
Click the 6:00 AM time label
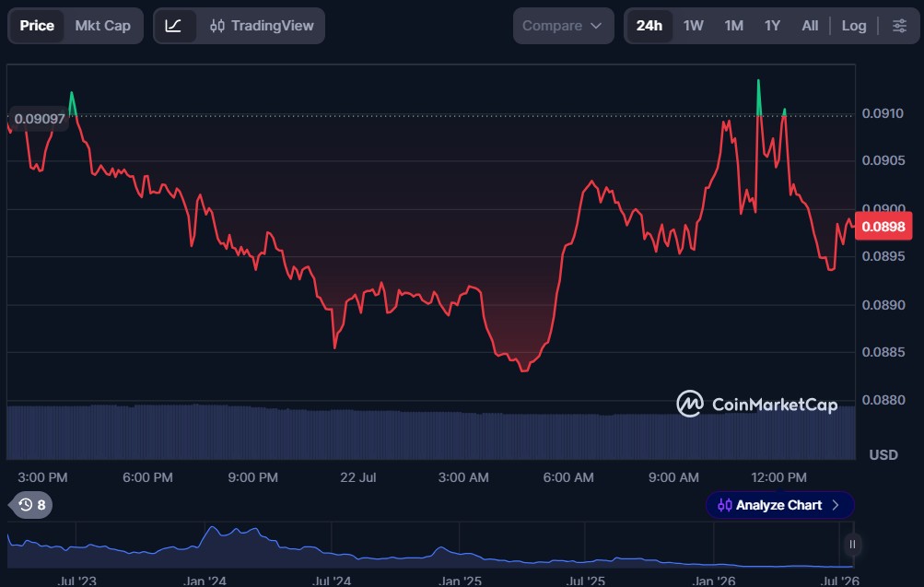pos(568,477)
